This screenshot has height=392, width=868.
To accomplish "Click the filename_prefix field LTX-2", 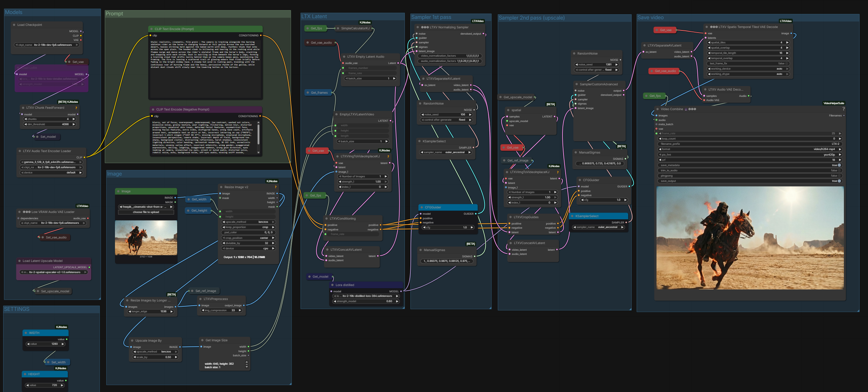I will 750,144.
